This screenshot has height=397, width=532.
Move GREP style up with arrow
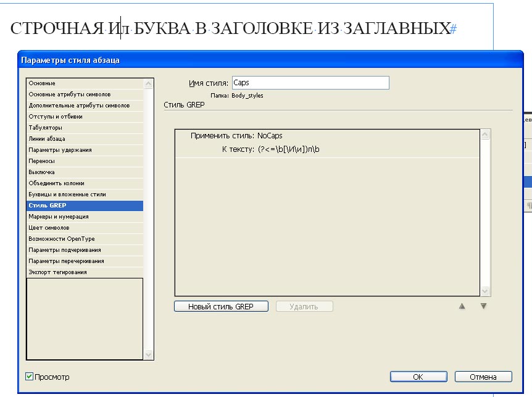pyautogui.click(x=462, y=306)
